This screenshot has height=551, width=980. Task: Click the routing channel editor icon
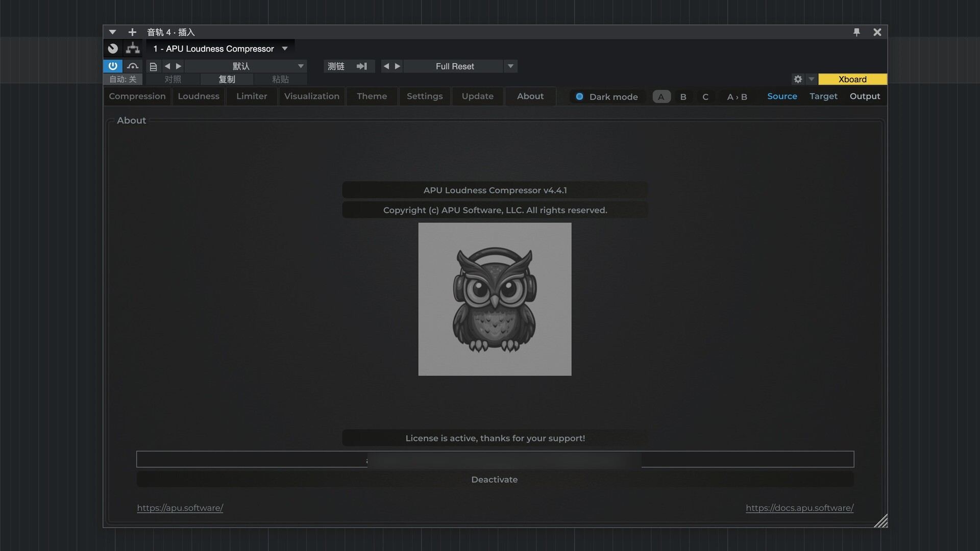[x=133, y=48]
